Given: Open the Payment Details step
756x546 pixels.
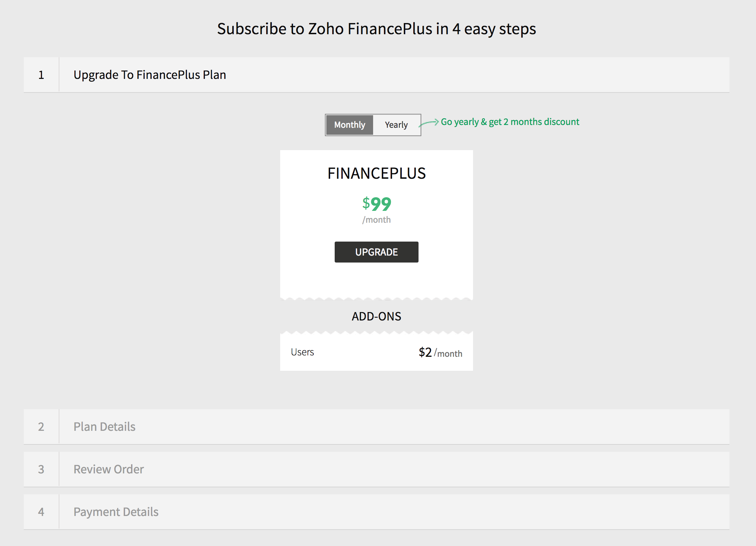Looking at the screenshot, I should (x=116, y=512).
